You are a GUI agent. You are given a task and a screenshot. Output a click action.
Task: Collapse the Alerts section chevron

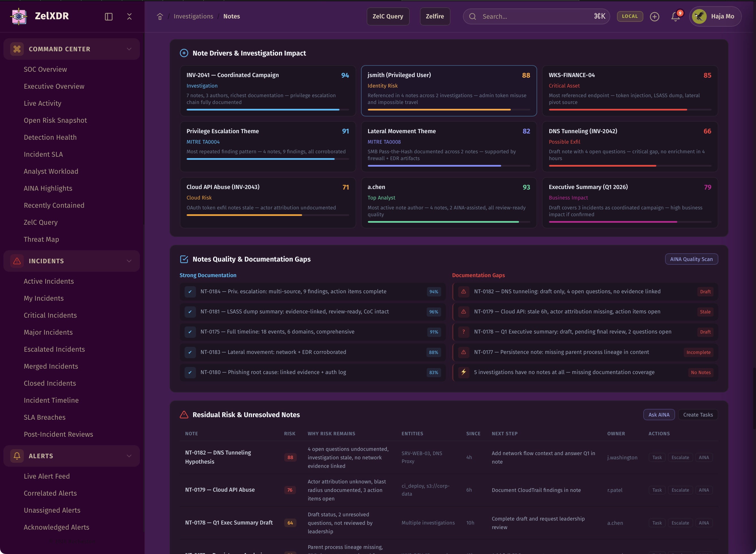pyautogui.click(x=129, y=456)
